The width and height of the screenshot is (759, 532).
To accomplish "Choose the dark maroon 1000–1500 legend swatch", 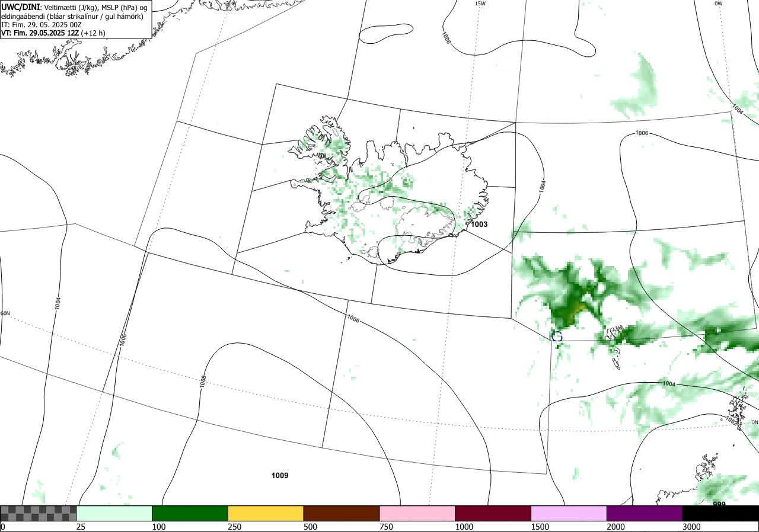I will coord(493,513).
